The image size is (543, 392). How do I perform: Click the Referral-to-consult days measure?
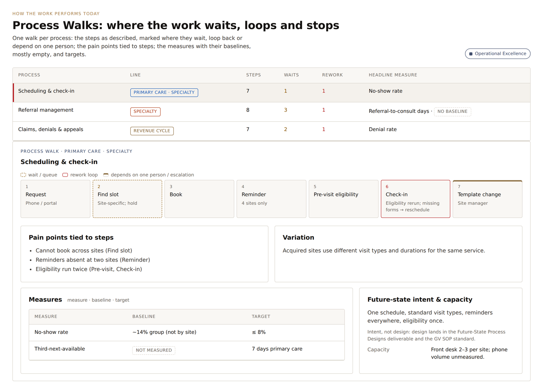point(399,111)
